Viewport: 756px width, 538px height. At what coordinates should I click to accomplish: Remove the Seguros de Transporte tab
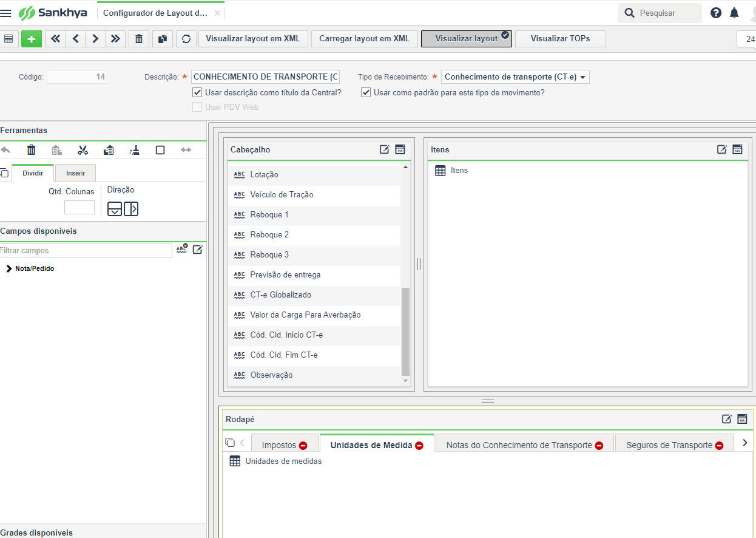click(720, 446)
